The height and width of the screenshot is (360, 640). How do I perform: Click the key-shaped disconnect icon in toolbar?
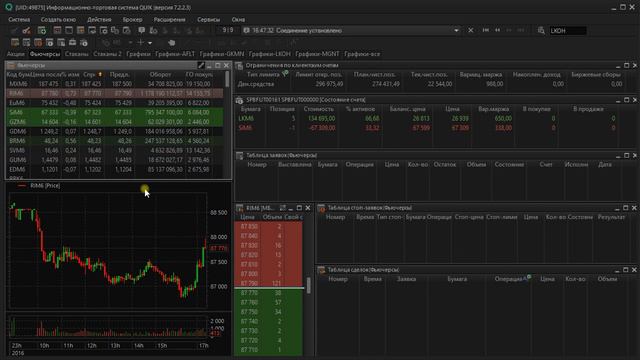[x=27, y=31]
